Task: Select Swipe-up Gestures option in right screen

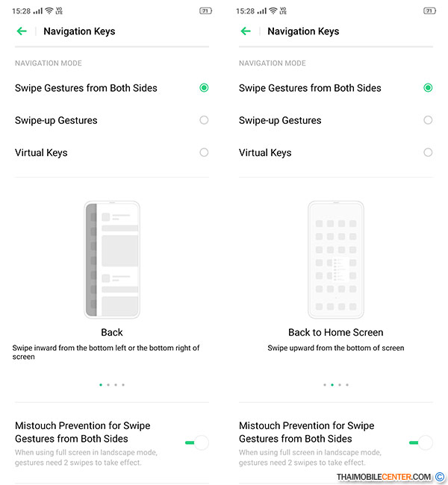Action: (x=336, y=120)
